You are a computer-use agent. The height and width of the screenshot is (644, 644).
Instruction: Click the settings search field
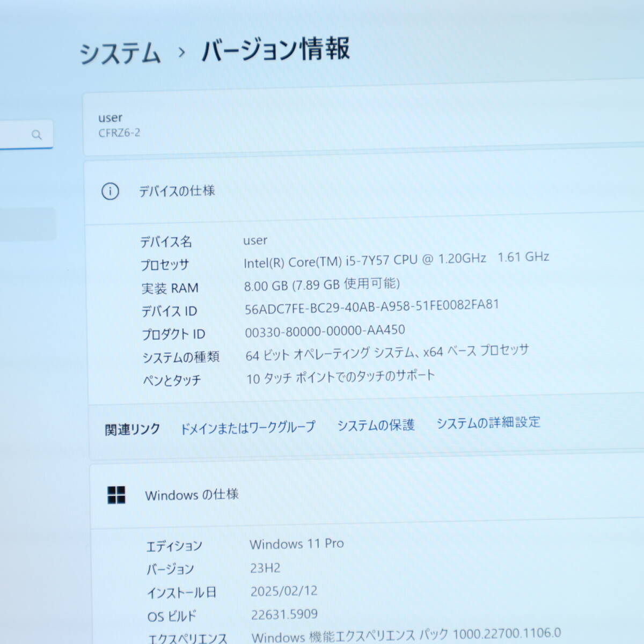click(26, 134)
